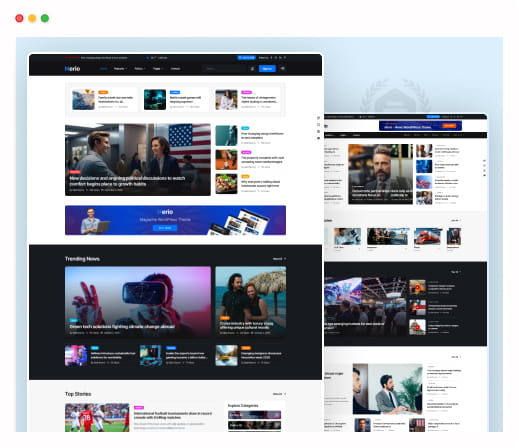Image resolution: width=519 pixels, height=448 pixels.
Task: Click the man holding laptop on the promo banner
Action: point(94,221)
